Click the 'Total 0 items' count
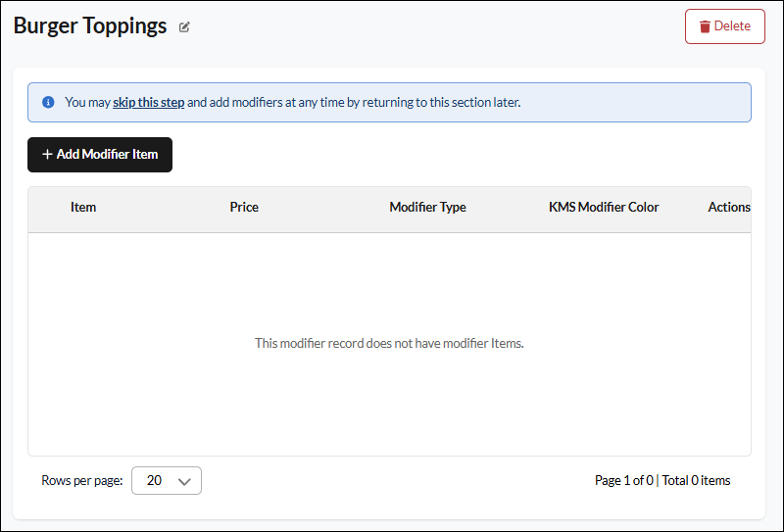This screenshot has height=532, width=784. coord(696,480)
